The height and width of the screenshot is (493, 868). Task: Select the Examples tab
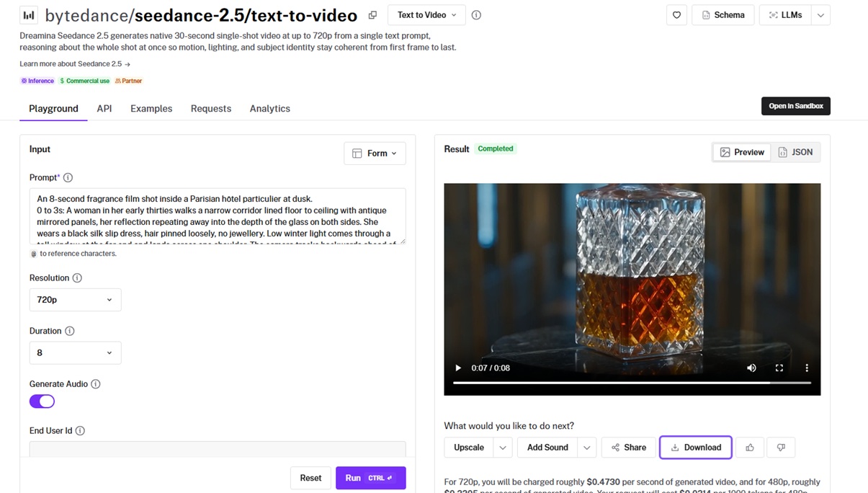(151, 109)
